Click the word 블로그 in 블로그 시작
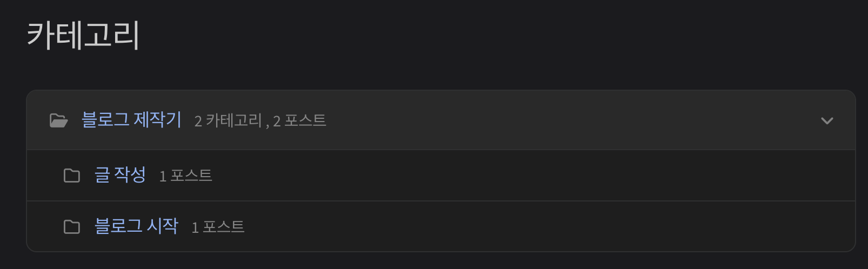Viewport: 868px width, 269px height. point(118,226)
